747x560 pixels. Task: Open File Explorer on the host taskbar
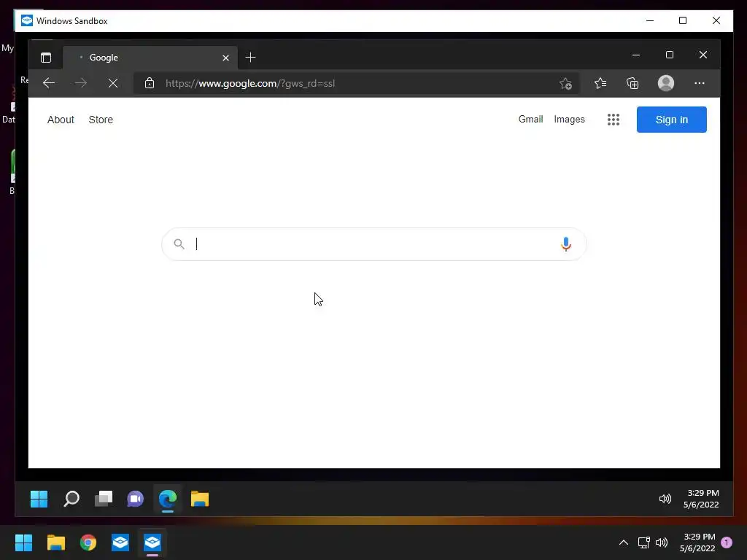pyautogui.click(x=55, y=542)
